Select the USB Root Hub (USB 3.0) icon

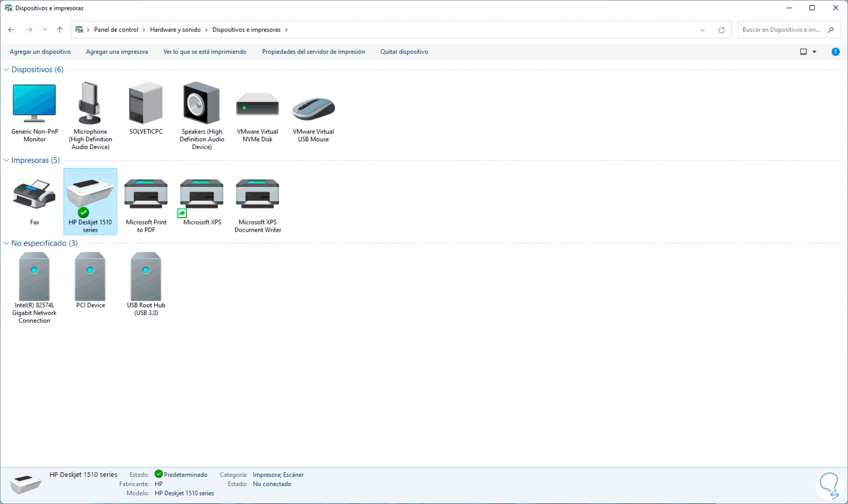click(x=146, y=276)
